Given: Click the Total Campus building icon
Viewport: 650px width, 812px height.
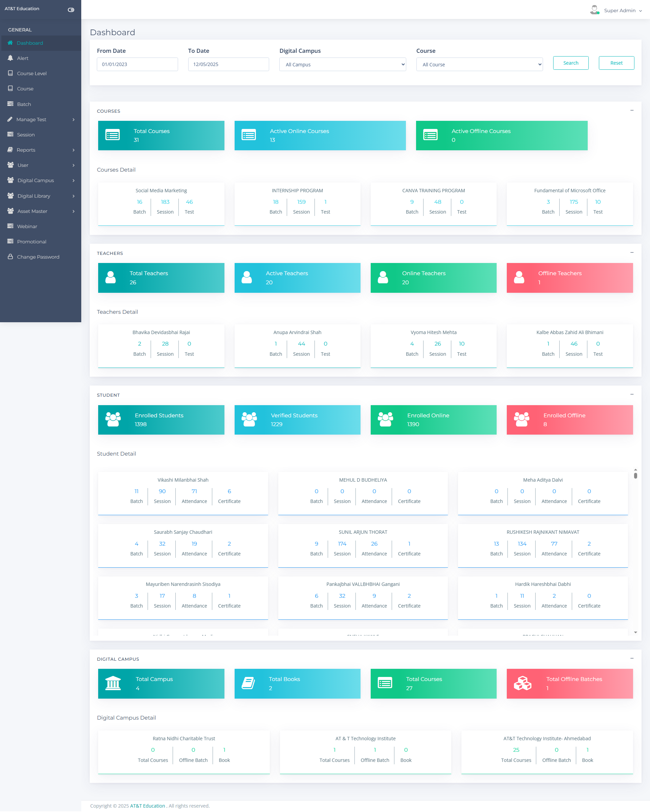Looking at the screenshot, I should coord(113,683).
